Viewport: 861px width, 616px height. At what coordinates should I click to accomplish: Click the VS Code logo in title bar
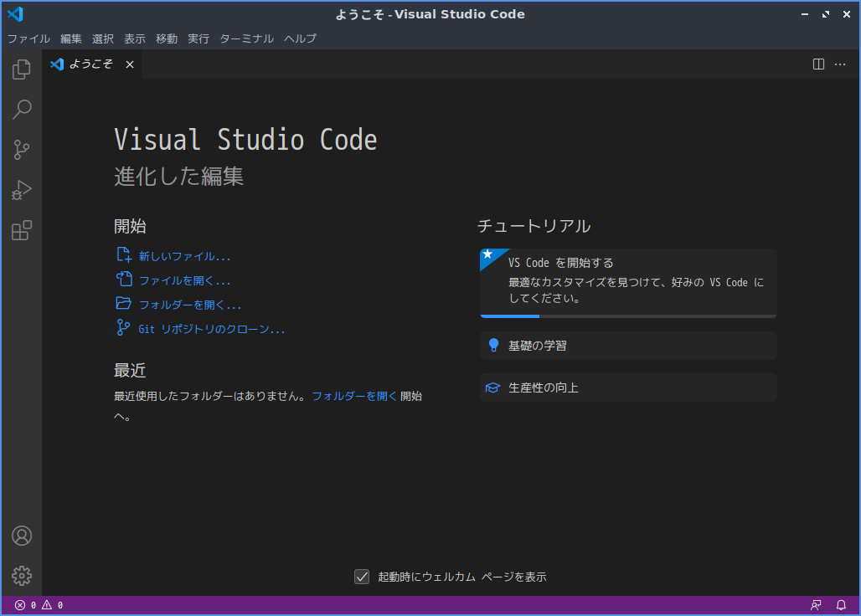(x=15, y=14)
